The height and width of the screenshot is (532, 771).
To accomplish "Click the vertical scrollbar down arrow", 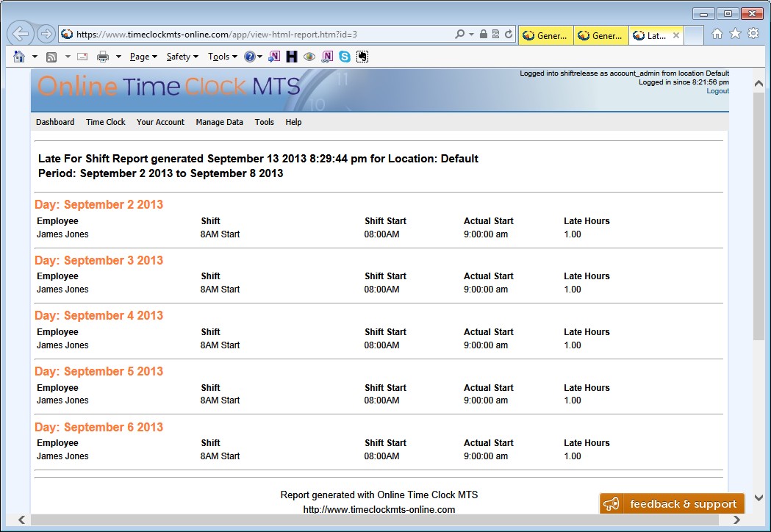I will click(x=759, y=497).
